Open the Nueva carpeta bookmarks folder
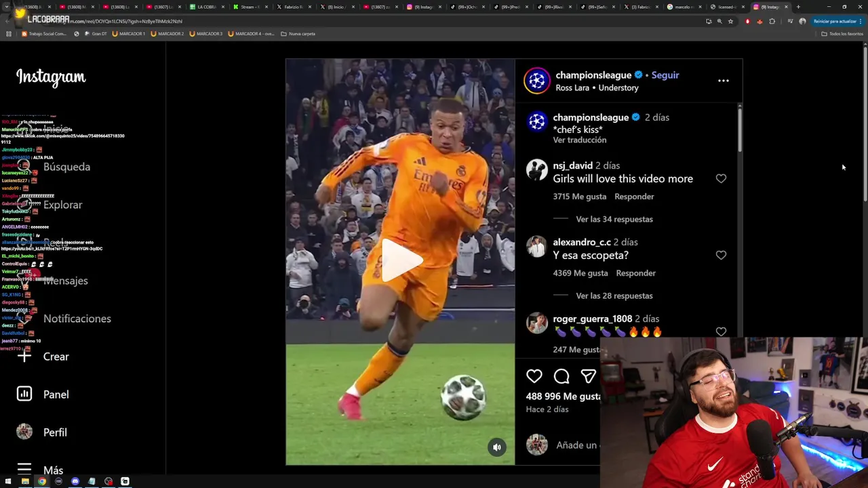Image resolution: width=868 pixels, height=488 pixels. 298,34
